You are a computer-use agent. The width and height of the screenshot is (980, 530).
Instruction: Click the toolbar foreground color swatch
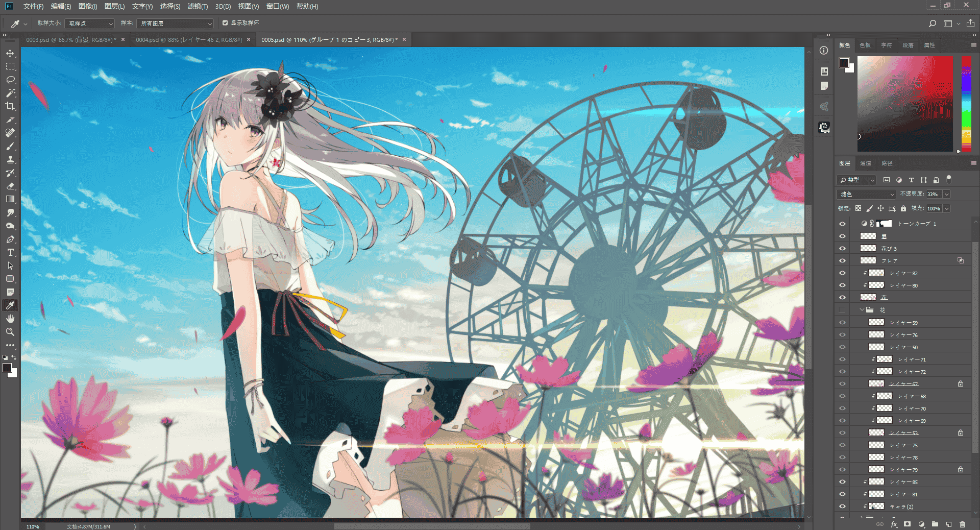click(7, 368)
